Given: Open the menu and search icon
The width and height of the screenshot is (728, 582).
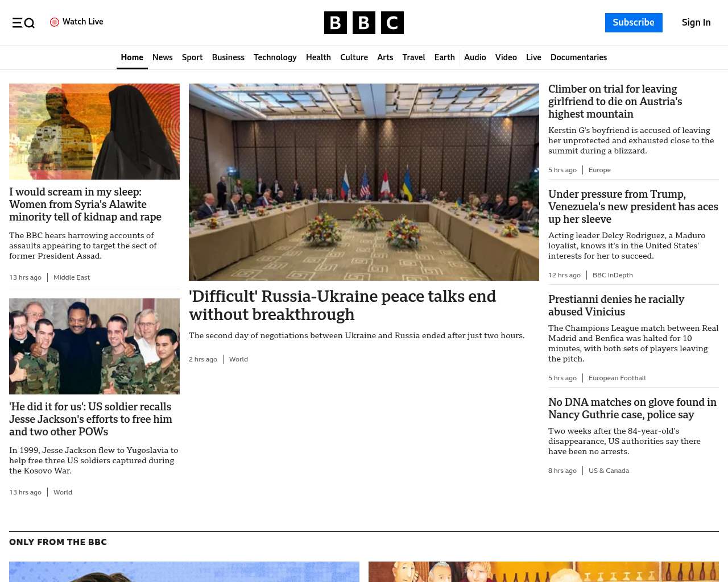Looking at the screenshot, I should pyautogui.click(x=23, y=23).
